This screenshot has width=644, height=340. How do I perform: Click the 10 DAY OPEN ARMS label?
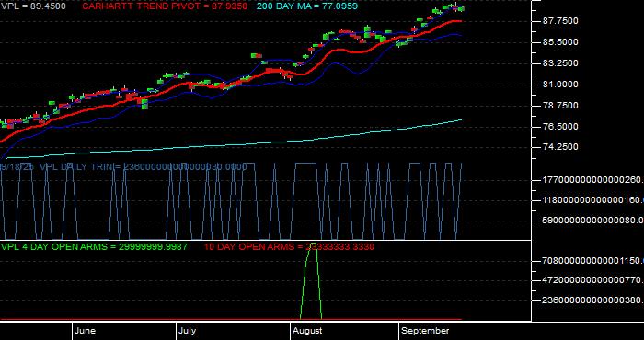[x=289, y=247]
